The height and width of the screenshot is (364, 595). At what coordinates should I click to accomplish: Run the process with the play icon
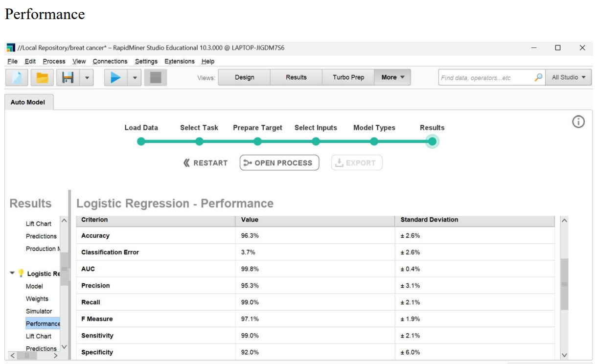(116, 77)
